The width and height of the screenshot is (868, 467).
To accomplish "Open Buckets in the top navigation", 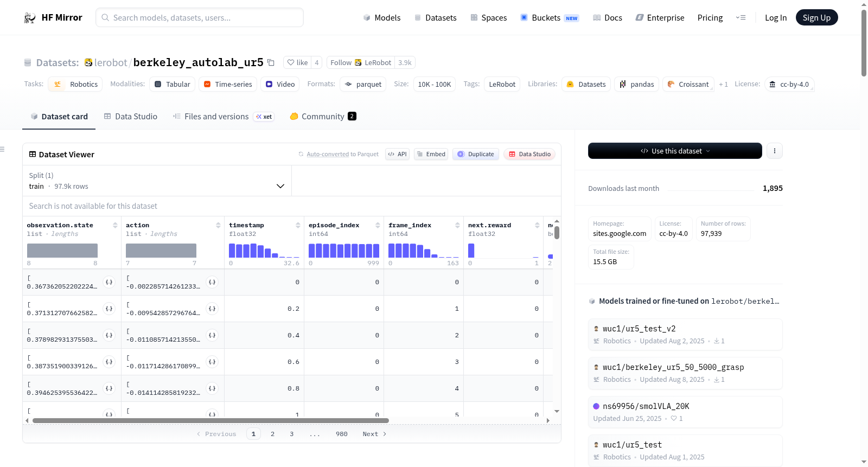I will tap(550, 18).
